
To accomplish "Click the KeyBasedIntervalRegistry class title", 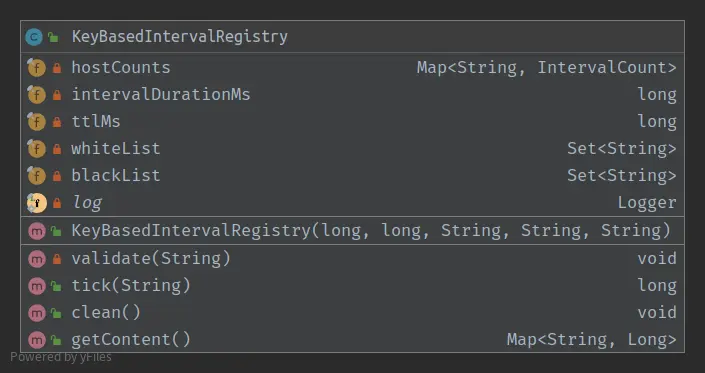I will [x=179, y=36].
